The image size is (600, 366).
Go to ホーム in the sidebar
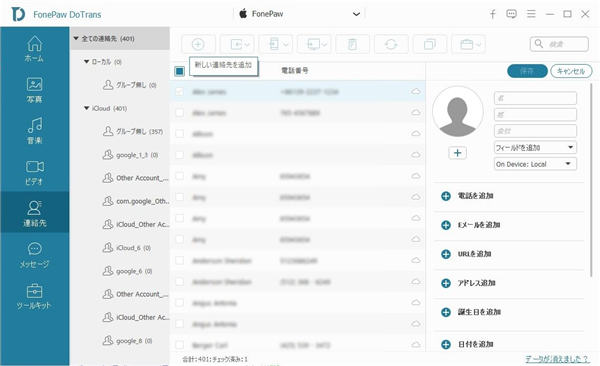pyautogui.click(x=34, y=49)
